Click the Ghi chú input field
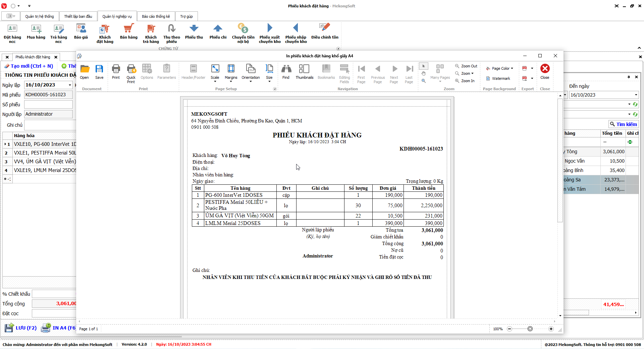Image resolution: width=644 pixels, height=349 pixels. (x=50, y=125)
